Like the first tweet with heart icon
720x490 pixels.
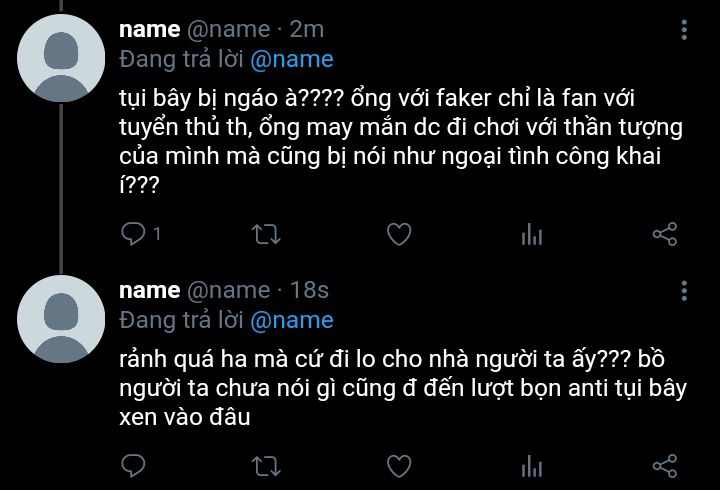coord(399,234)
